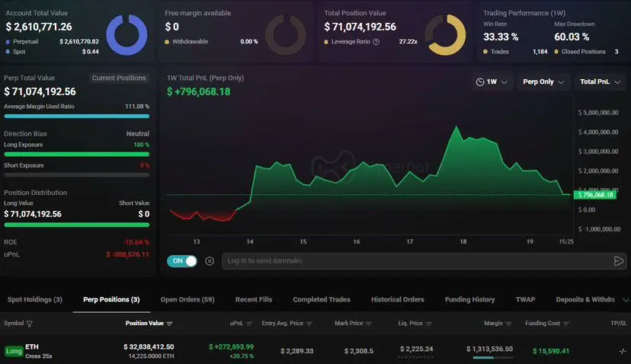Click the Current Positions button
This screenshot has width=631, height=364.
point(119,78)
